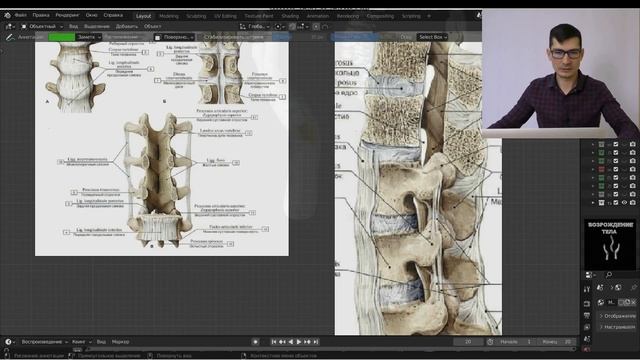
Task: Open the Заметк annotation layer dropdown
Action: [89, 37]
